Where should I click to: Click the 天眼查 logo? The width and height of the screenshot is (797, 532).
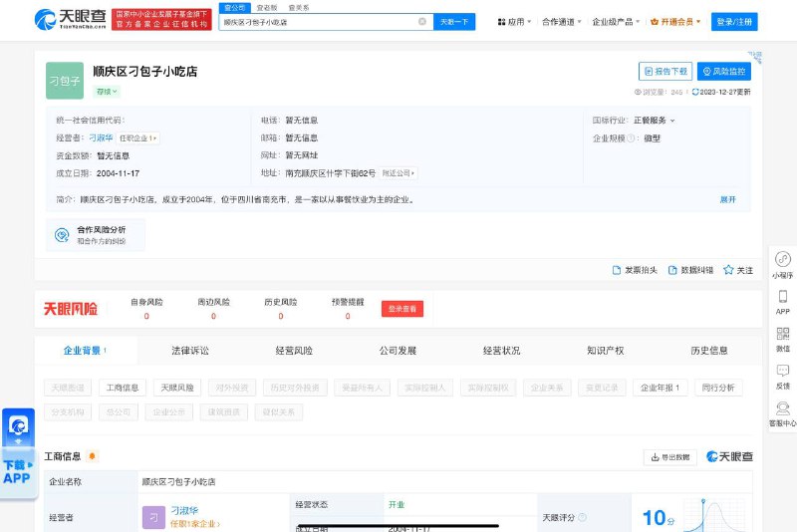click(x=70, y=19)
